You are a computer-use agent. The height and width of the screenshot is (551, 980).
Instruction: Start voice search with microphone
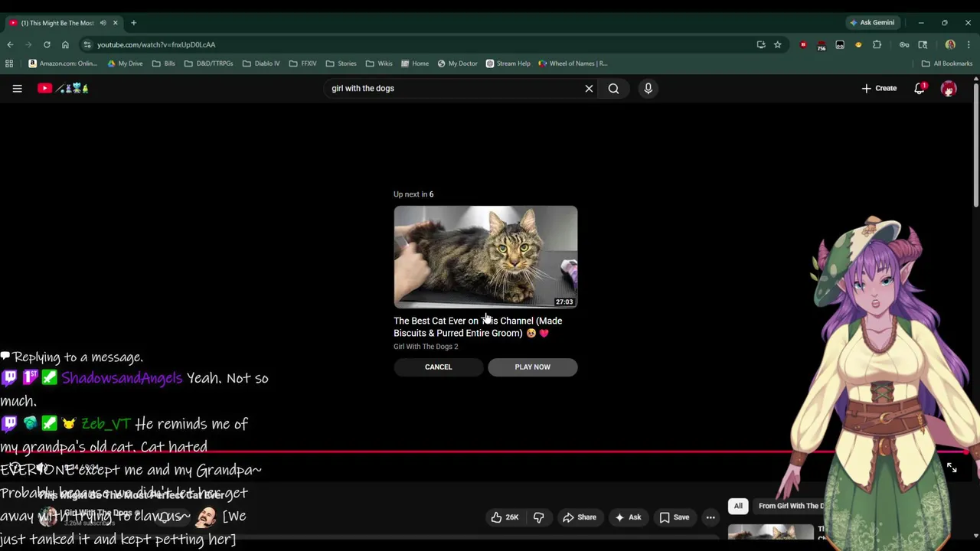point(648,89)
